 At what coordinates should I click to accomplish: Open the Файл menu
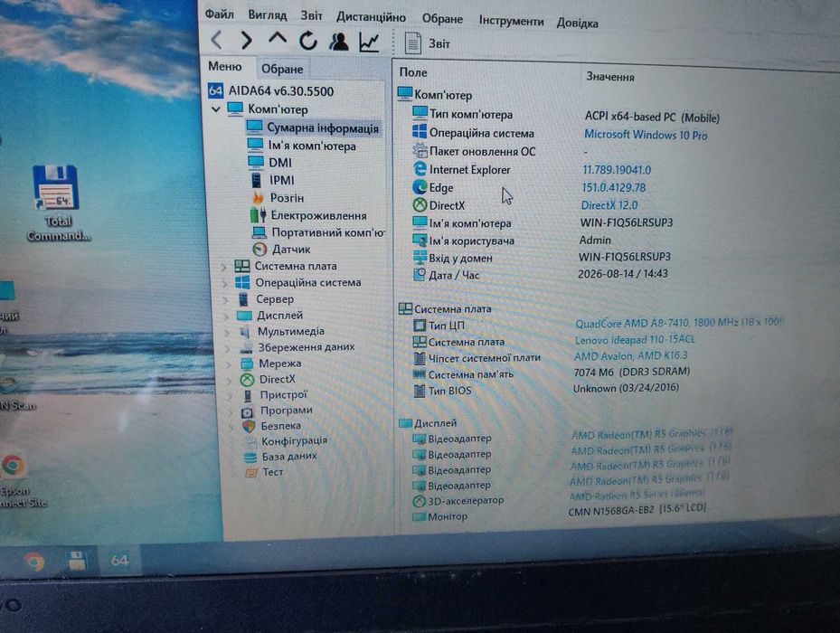click(219, 14)
